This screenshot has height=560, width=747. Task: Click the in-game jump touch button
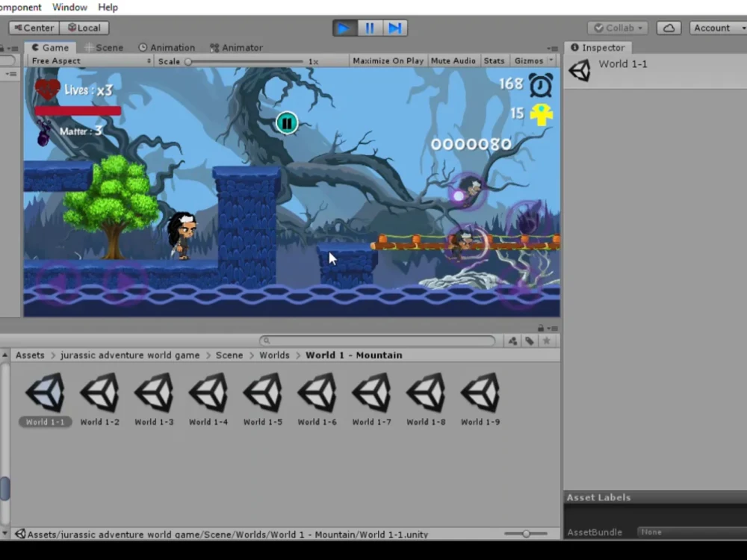click(520, 287)
